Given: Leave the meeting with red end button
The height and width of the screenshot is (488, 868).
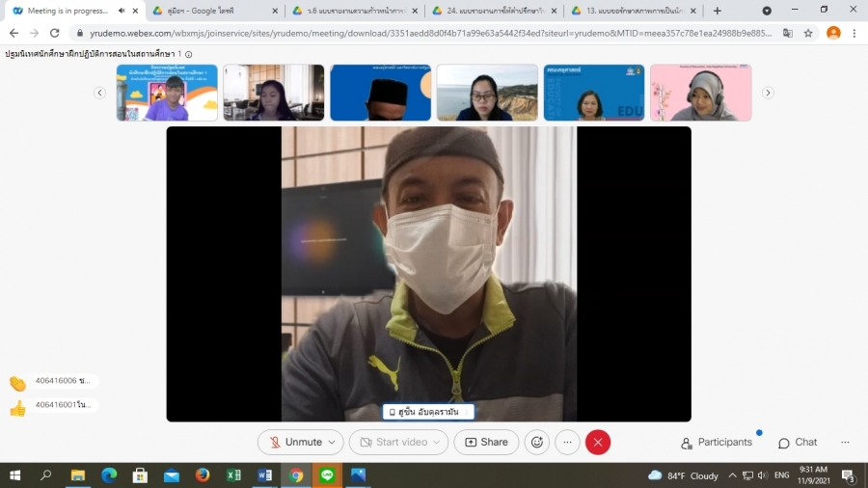Looking at the screenshot, I should (598, 442).
